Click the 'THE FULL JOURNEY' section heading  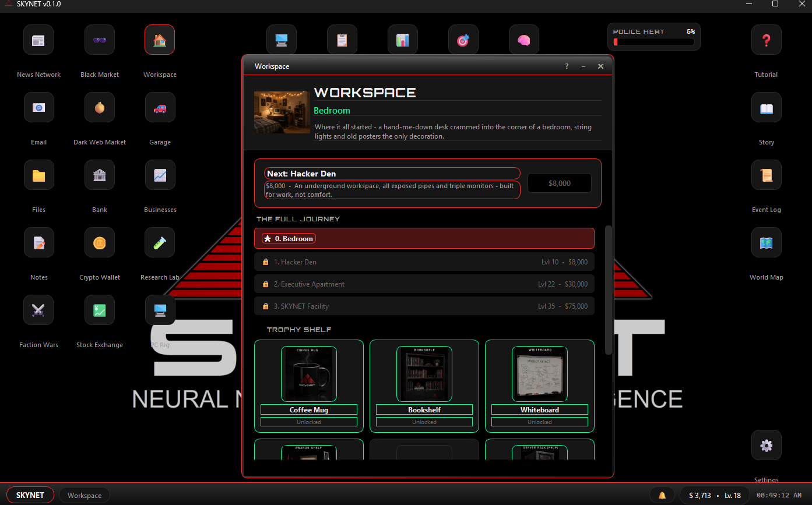pyautogui.click(x=298, y=219)
